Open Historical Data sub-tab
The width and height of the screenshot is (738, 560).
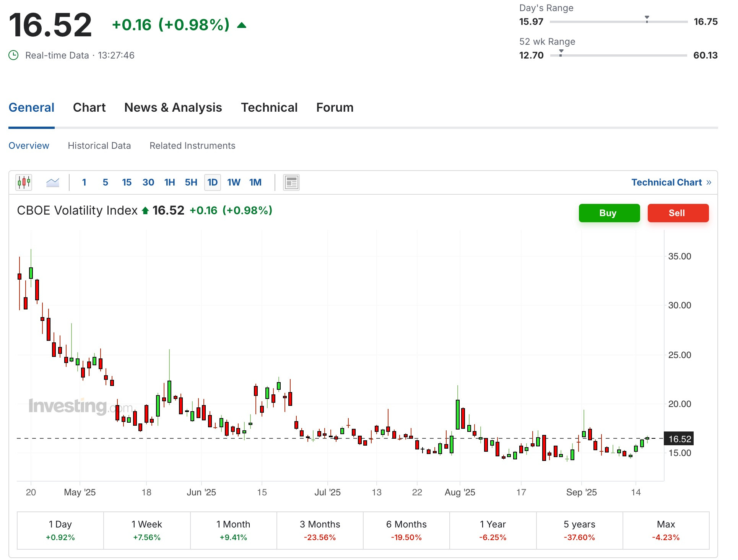pos(99,146)
